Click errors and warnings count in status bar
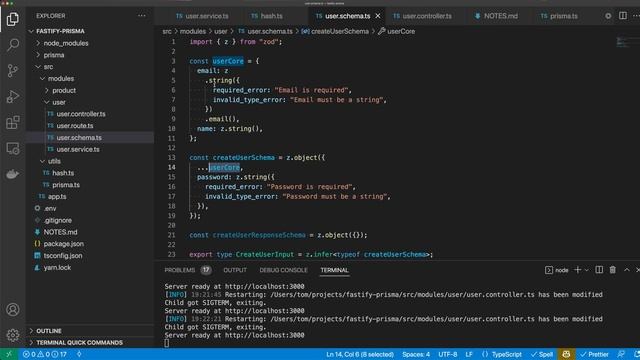 pos(44,354)
